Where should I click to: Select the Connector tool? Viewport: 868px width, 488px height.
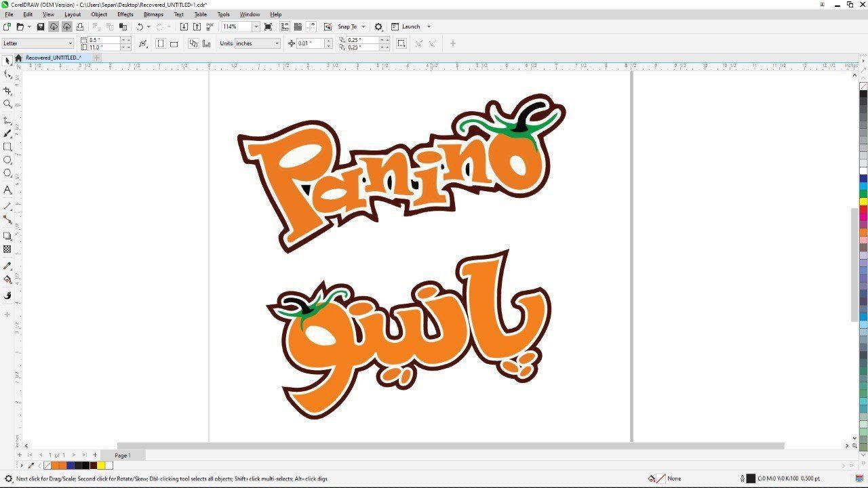7,220
